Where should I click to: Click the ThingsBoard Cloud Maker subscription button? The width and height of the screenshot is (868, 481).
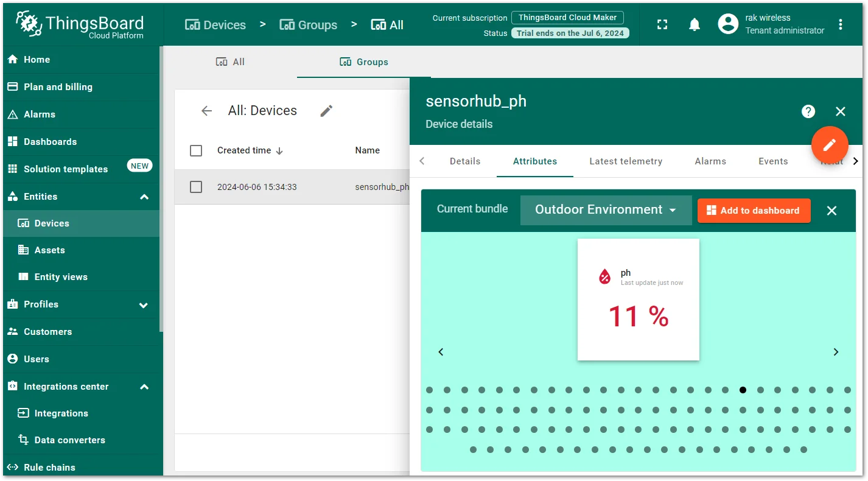567,18
